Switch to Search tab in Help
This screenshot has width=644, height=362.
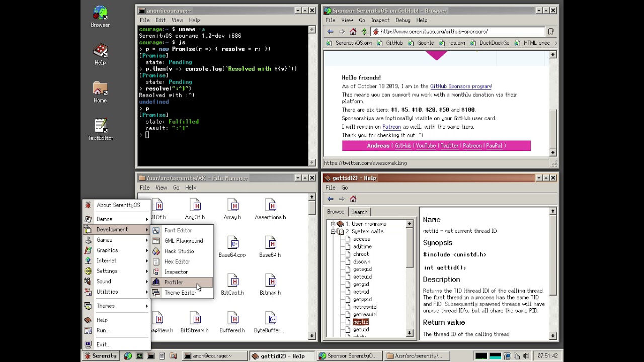pos(359,212)
